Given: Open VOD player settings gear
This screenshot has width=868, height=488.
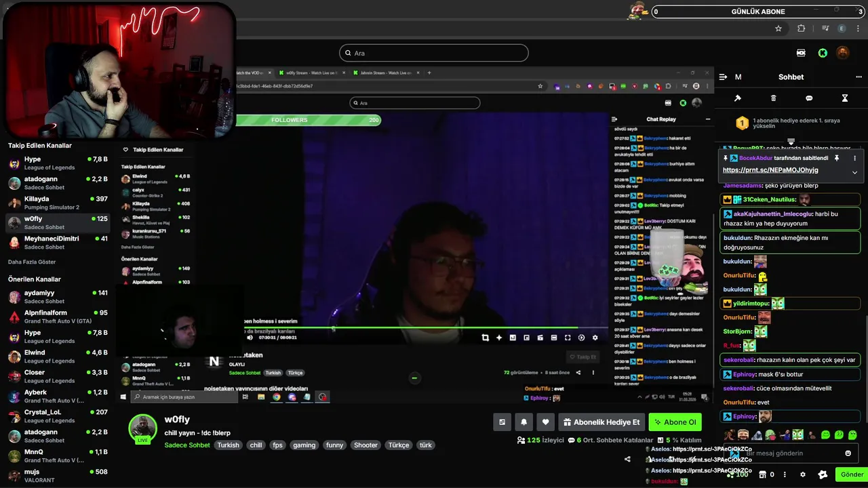Looking at the screenshot, I should click(595, 338).
